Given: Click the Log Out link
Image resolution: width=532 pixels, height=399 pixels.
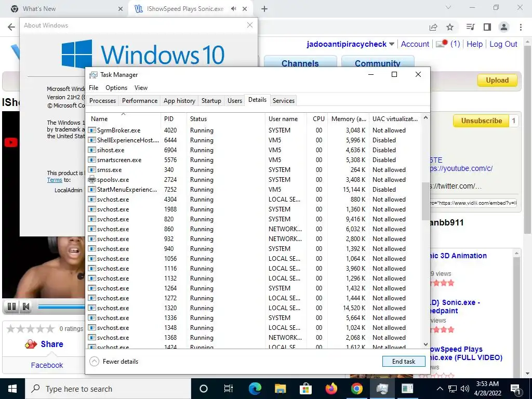Looking at the screenshot, I should pos(503,44).
